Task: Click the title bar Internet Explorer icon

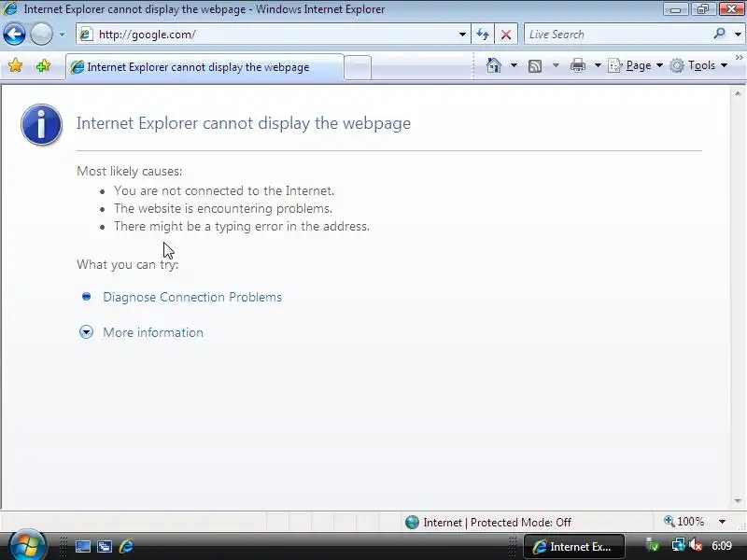Action: pyautogui.click(x=10, y=8)
